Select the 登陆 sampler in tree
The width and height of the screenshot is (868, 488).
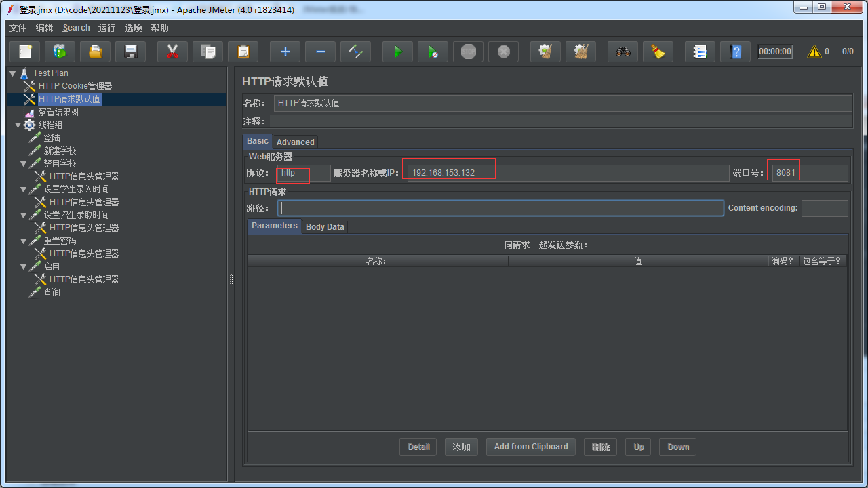click(x=52, y=138)
